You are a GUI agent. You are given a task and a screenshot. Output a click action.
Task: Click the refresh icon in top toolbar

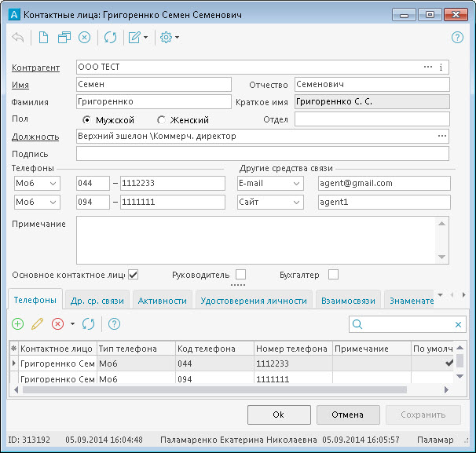[110, 37]
